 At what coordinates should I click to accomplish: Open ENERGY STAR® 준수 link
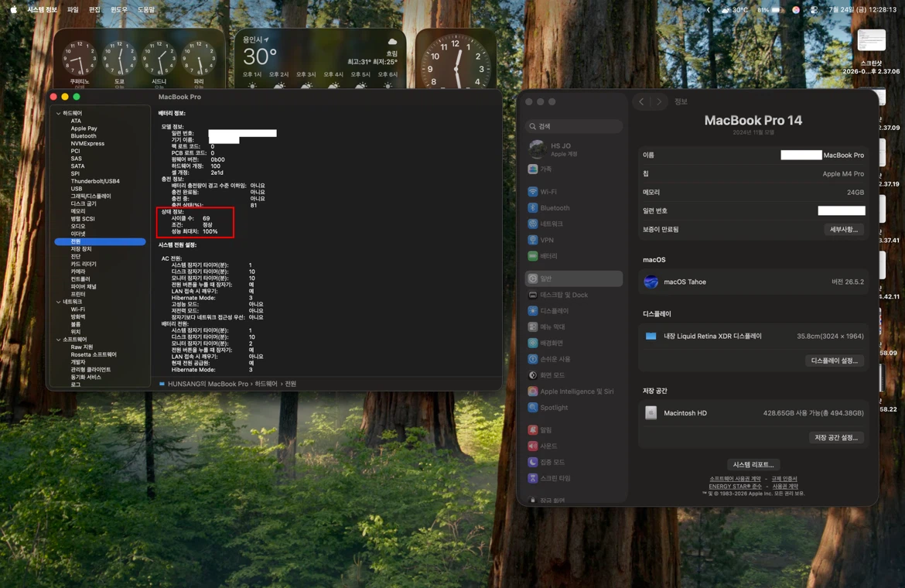[735, 487]
